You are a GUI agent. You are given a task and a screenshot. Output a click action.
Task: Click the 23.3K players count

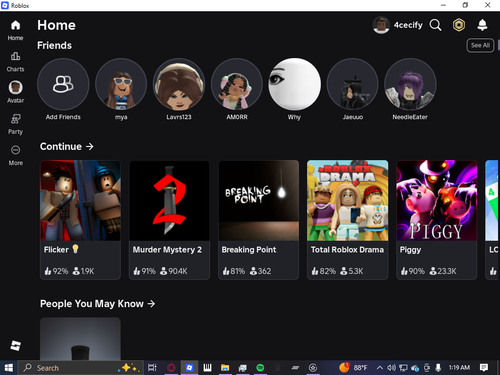(447, 271)
